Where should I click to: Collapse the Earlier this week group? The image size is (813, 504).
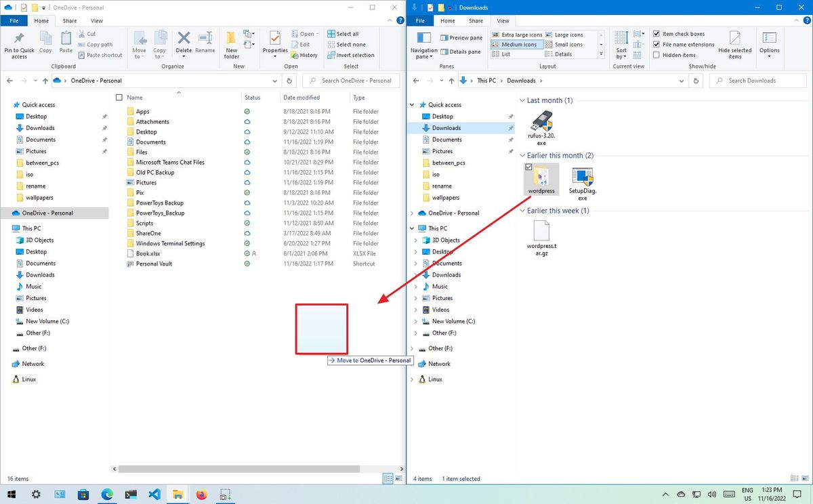(x=522, y=211)
